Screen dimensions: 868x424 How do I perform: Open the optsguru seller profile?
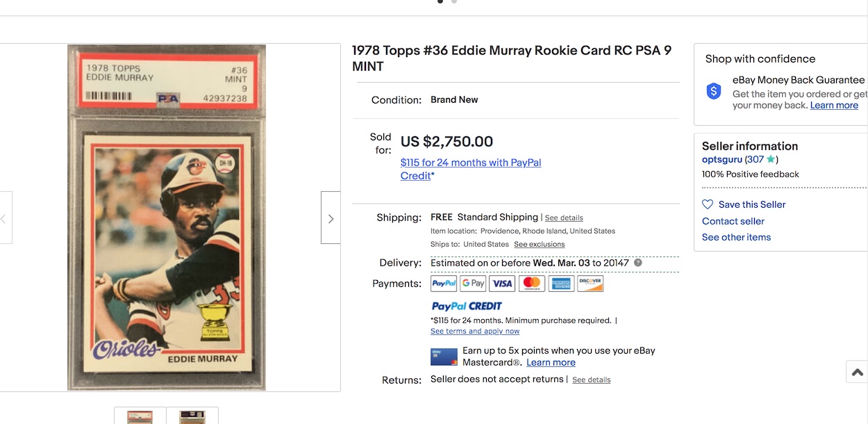point(722,160)
